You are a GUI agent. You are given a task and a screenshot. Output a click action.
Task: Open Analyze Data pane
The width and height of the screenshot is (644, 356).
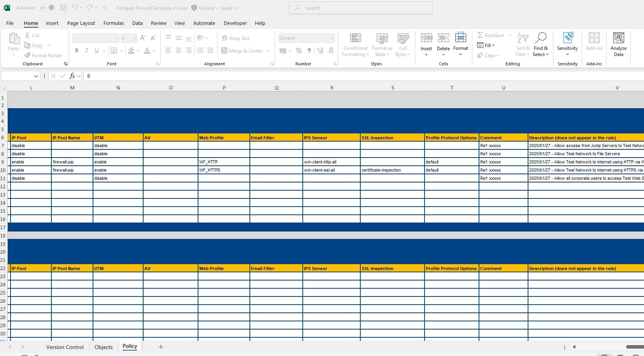point(618,44)
